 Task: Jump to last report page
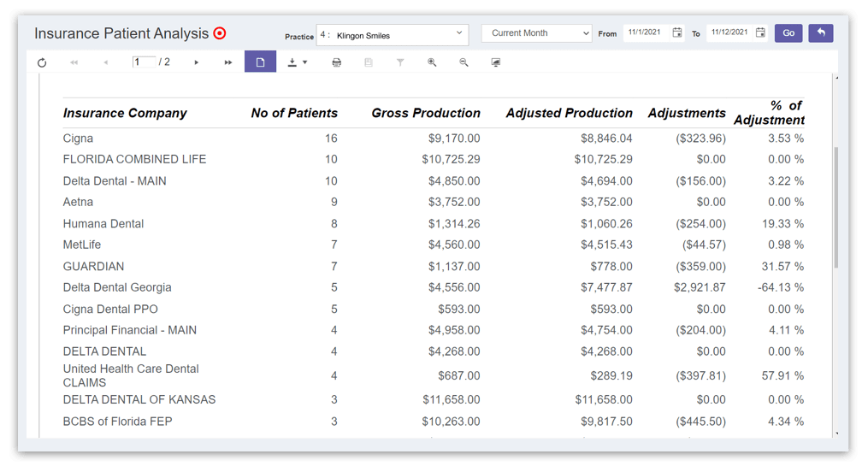point(228,62)
